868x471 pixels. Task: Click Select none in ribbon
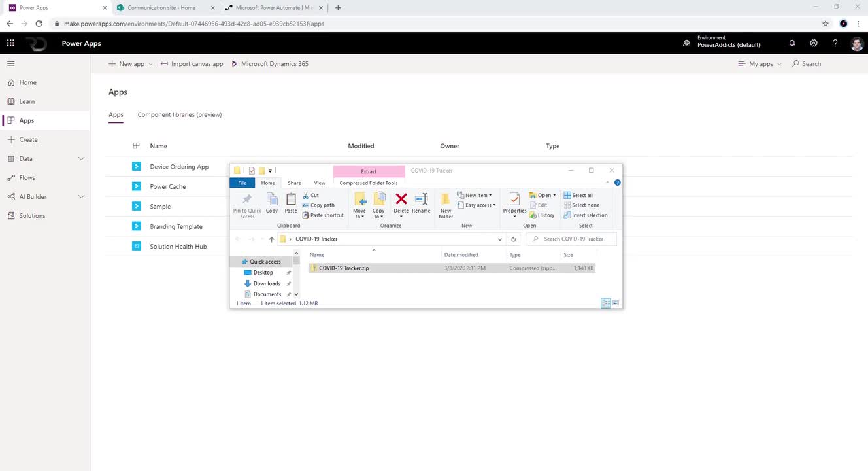[581, 205]
